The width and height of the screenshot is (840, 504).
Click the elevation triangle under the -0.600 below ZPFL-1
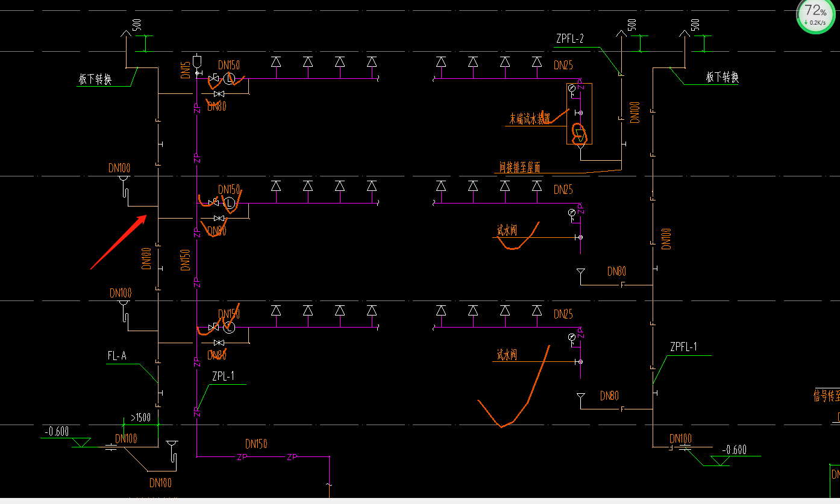tap(720, 461)
